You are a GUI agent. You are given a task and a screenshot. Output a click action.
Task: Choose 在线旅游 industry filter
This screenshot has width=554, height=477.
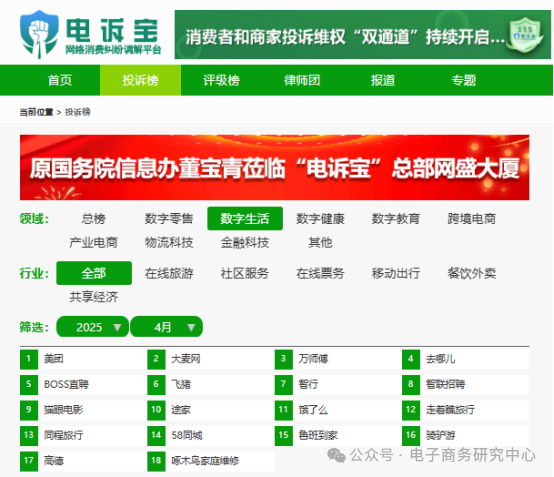pos(169,273)
